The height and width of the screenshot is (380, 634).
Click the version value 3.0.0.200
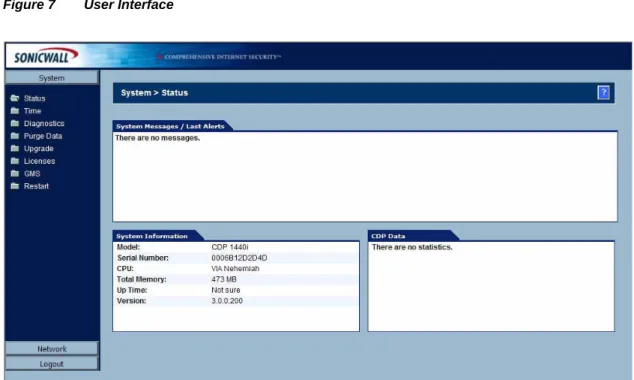[x=227, y=301]
